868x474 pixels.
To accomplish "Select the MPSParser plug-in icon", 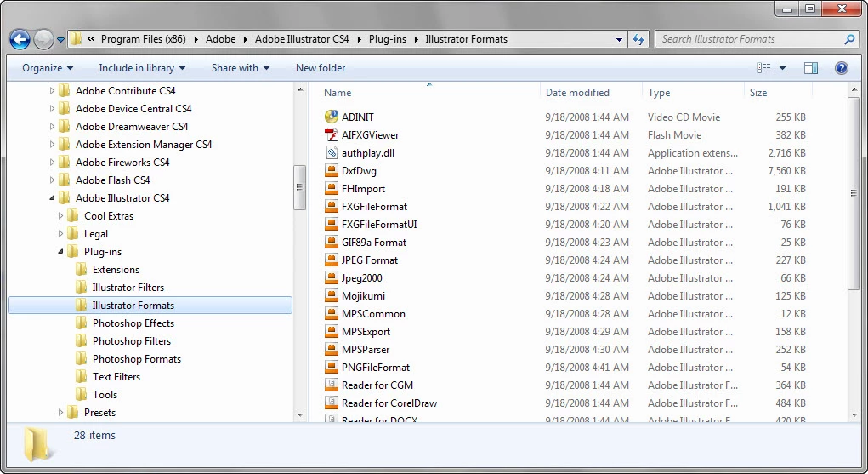I will (331, 349).
